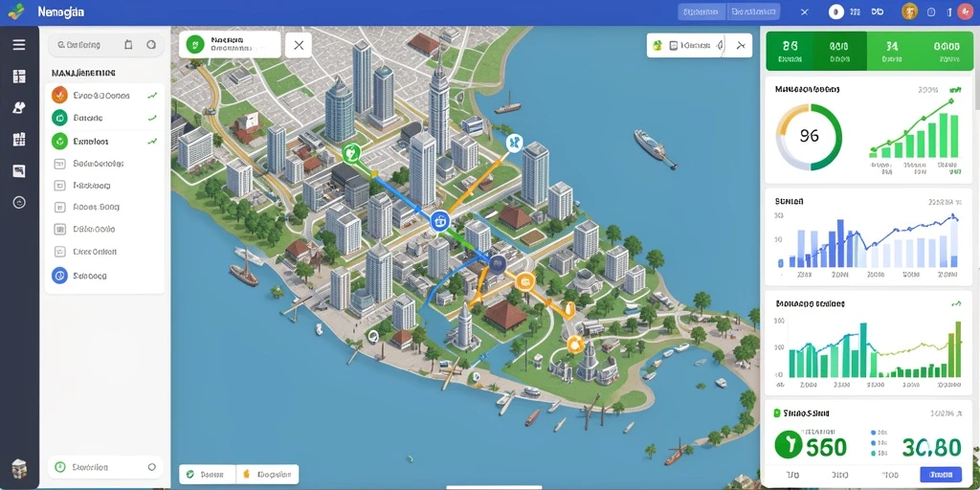
Task: Click the vertical bar icon beside the red avatar
Action: (949, 11)
